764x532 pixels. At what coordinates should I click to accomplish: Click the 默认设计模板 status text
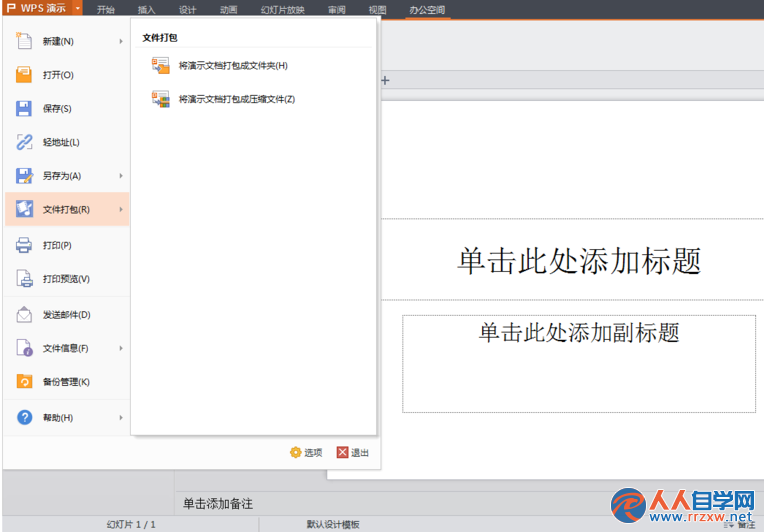(x=333, y=524)
